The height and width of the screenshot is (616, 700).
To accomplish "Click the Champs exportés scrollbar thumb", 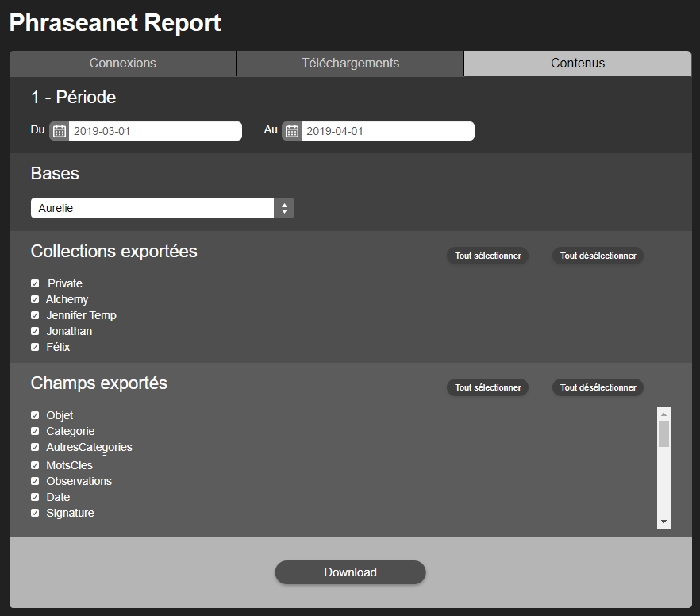I will tap(663, 433).
